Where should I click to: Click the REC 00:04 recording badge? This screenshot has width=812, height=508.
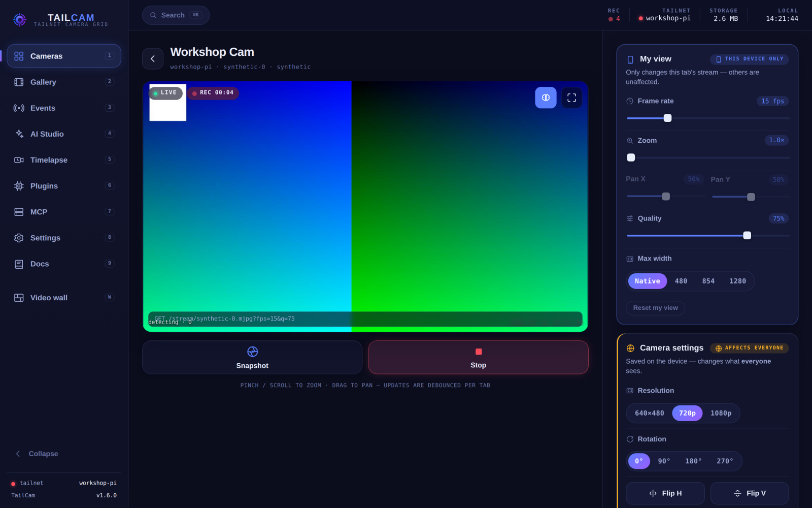(213, 93)
